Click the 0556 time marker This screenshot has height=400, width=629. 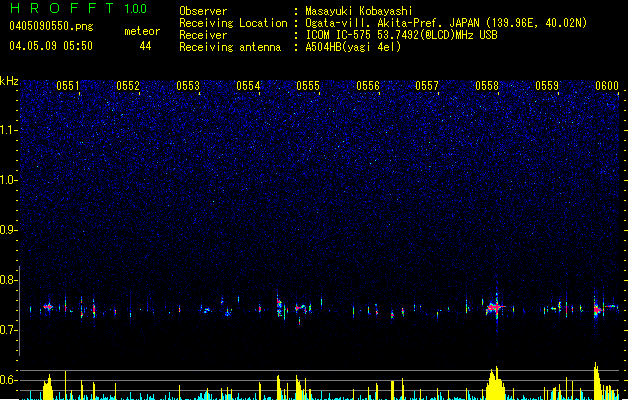click(x=368, y=86)
